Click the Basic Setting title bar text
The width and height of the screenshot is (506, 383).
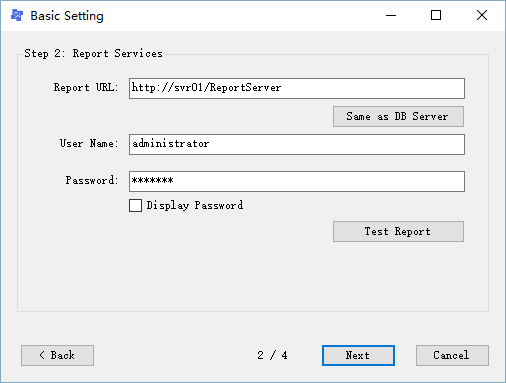click(x=67, y=16)
